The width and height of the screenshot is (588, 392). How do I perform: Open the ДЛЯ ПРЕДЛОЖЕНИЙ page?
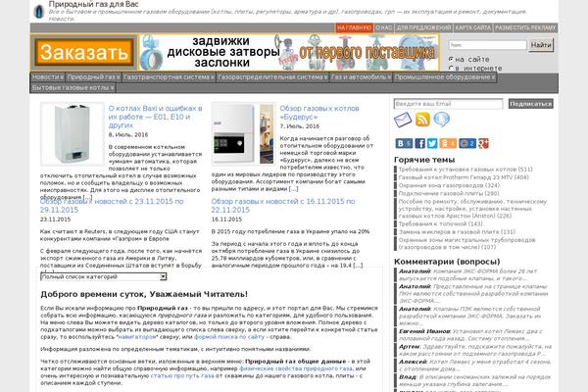(423, 27)
